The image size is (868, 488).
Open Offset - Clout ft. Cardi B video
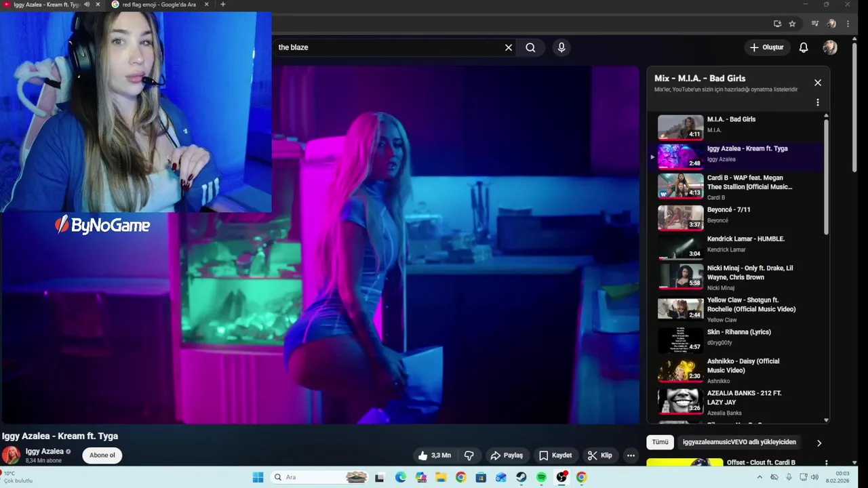(x=761, y=463)
